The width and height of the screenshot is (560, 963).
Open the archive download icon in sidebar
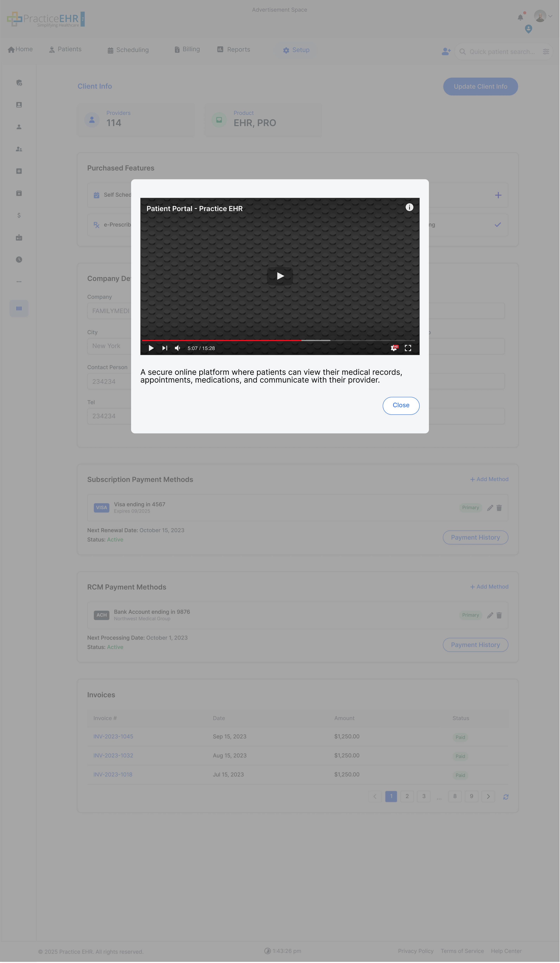coord(19,193)
